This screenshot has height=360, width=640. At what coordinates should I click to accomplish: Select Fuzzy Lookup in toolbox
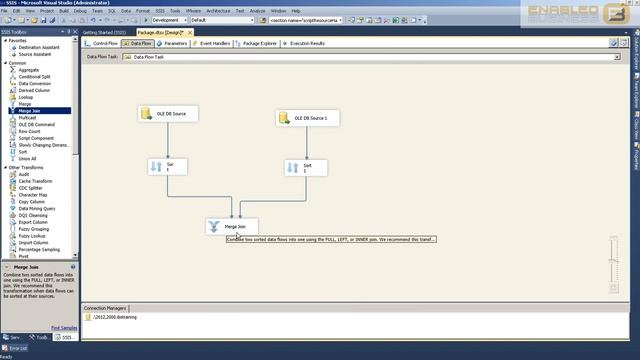[x=32, y=236]
